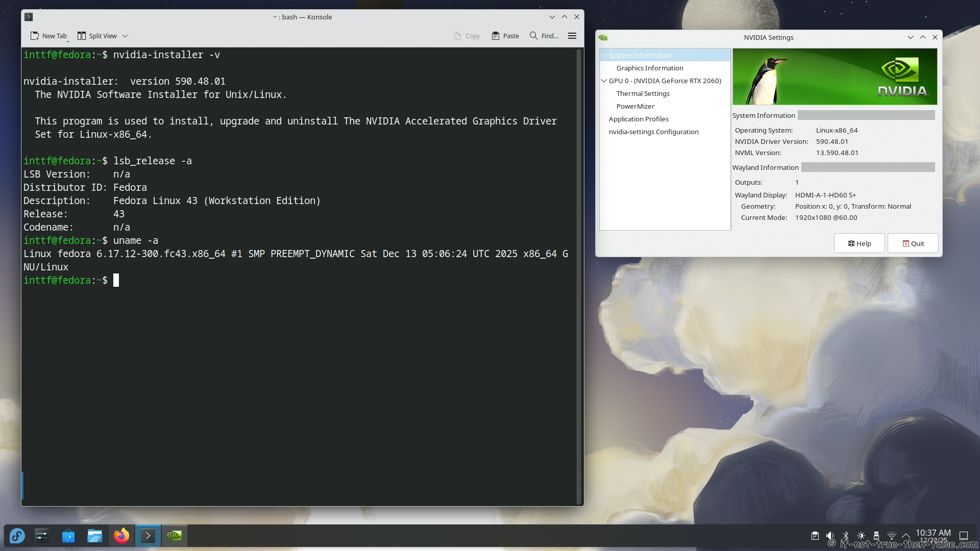Select Graphics Information in NVIDIA Settings
The image size is (980, 551).
[x=650, y=68]
